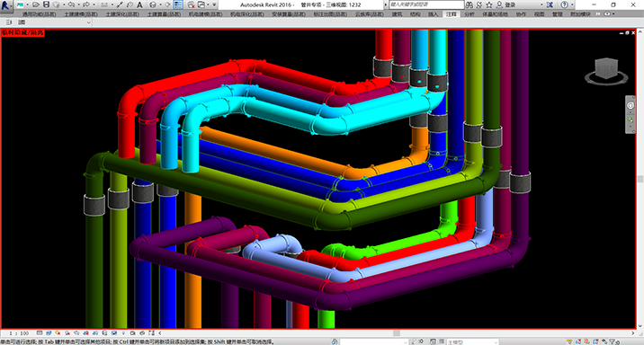Click the horizontal scrollbar thumb at bottom
The width and height of the screenshot is (644, 345).
pos(397,333)
